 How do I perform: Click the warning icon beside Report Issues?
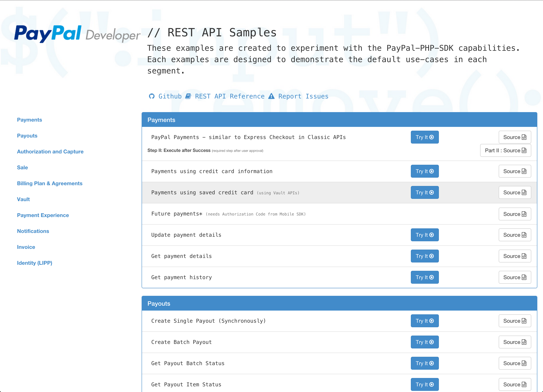click(271, 96)
